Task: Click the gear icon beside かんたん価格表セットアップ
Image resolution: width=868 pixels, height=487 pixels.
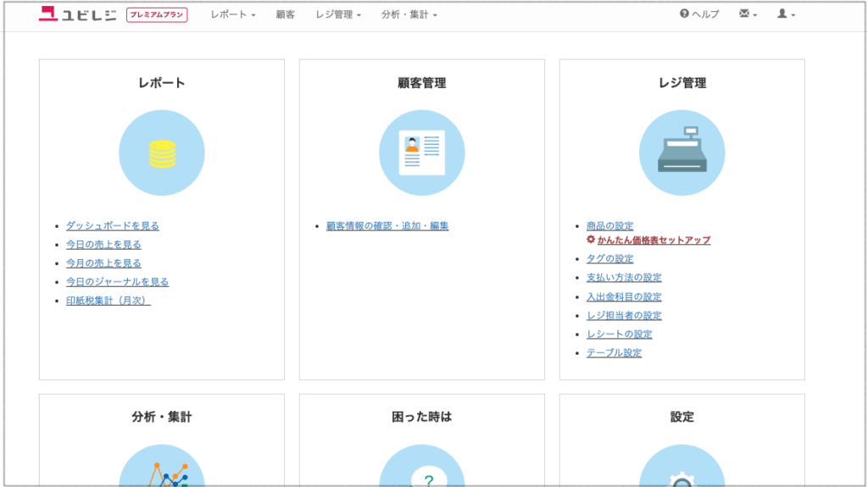Action: pos(591,240)
